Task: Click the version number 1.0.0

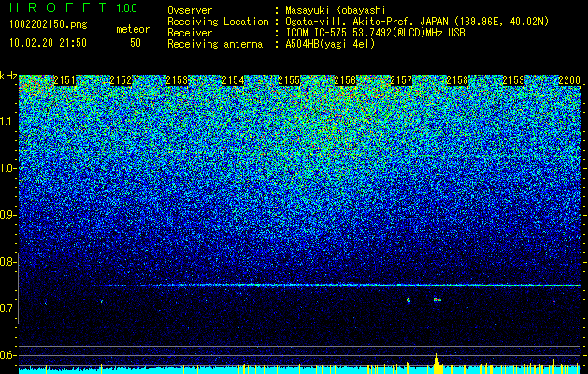Action: tap(127, 8)
